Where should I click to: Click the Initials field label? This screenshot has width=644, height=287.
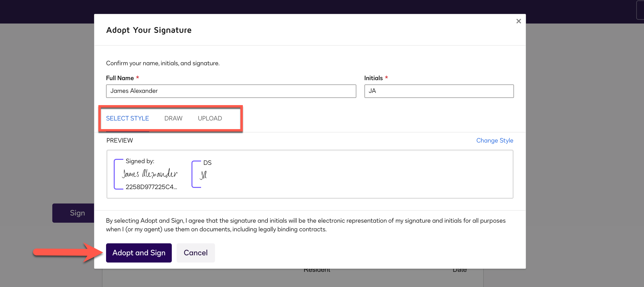(x=373, y=78)
